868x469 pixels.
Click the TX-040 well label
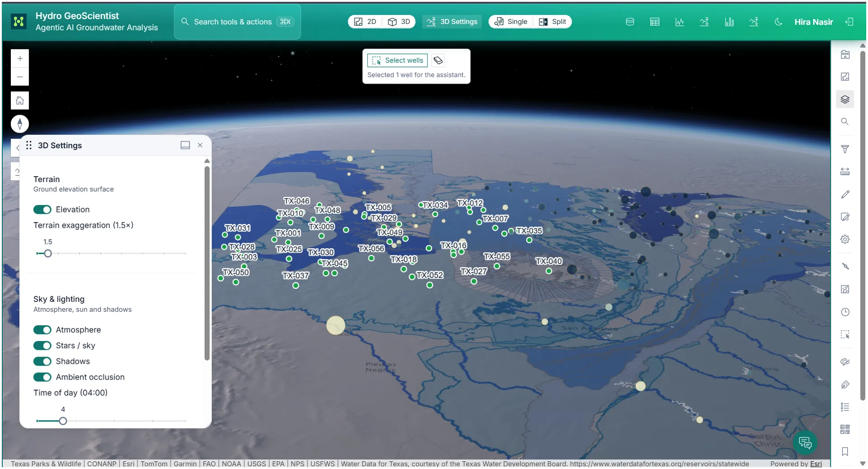[x=549, y=261]
